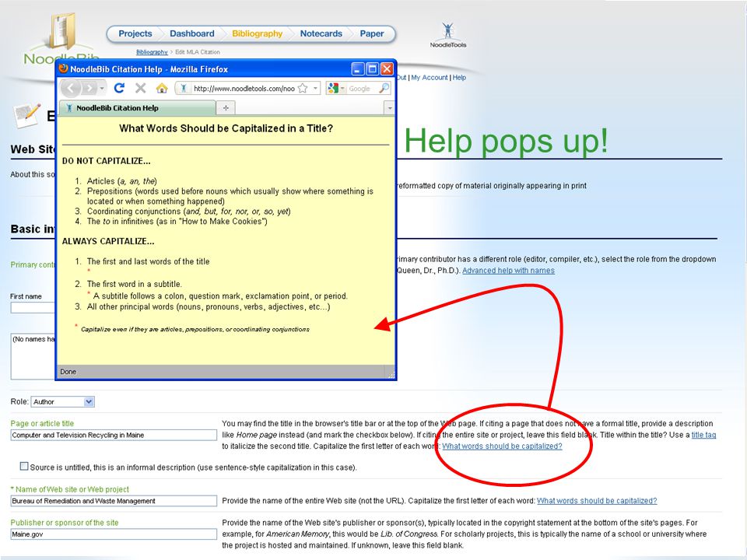Open the Role Author dropdown
Image resolution: width=747 pixels, height=560 pixels.
pyautogui.click(x=63, y=402)
